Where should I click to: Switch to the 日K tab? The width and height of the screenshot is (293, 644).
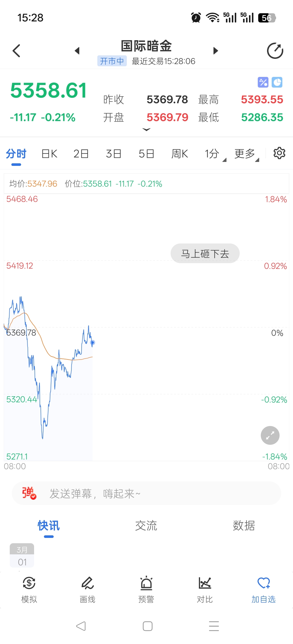pyautogui.click(x=49, y=154)
